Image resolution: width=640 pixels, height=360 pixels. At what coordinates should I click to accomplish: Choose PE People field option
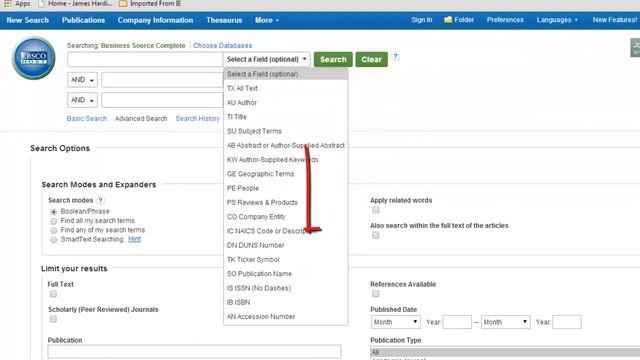click(x=286, y=188)
